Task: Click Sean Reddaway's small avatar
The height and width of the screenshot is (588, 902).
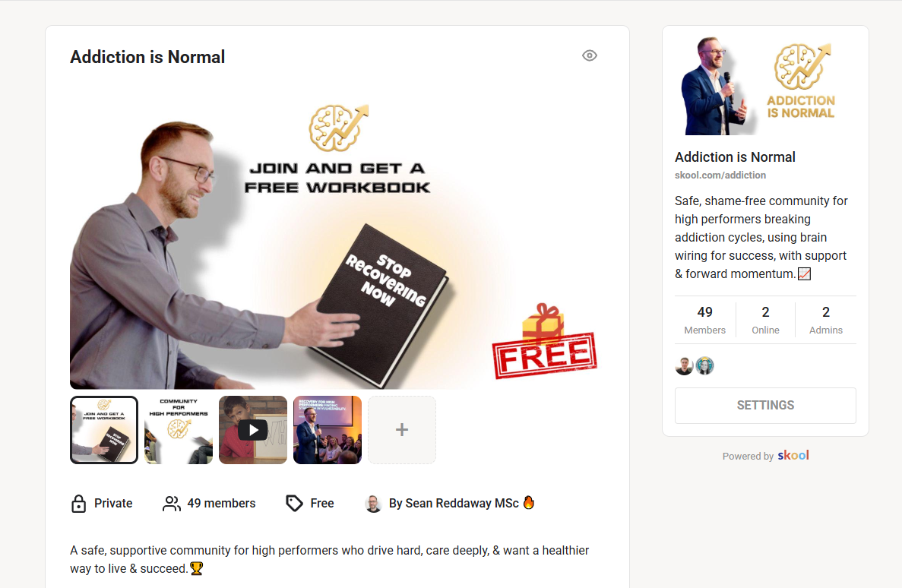Action: 373,504
